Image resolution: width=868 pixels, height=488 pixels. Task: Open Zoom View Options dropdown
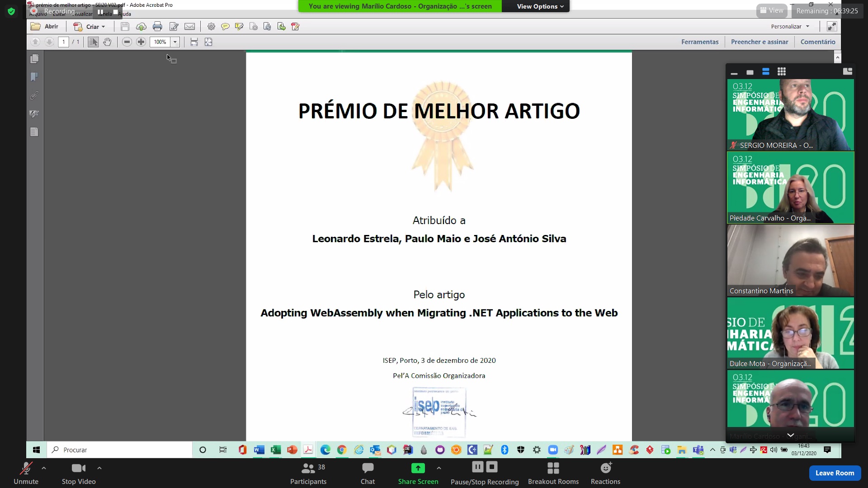click(540, 6)
